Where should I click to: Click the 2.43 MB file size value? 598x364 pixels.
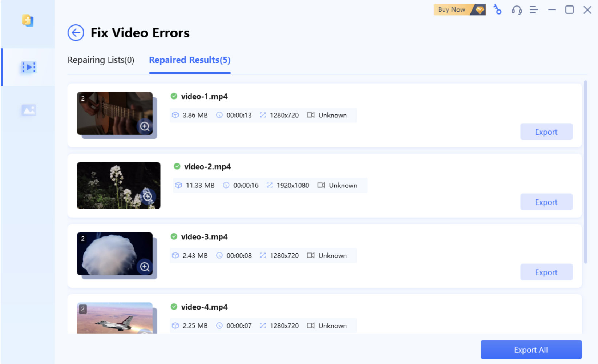coord(195,255)
